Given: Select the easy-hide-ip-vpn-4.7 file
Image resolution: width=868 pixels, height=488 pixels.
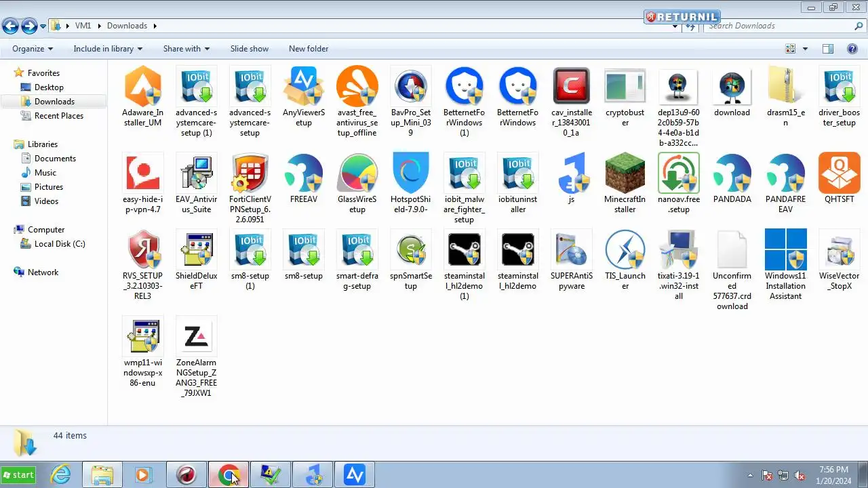Looking at the screenshot, I should click(x=142, y=174).
